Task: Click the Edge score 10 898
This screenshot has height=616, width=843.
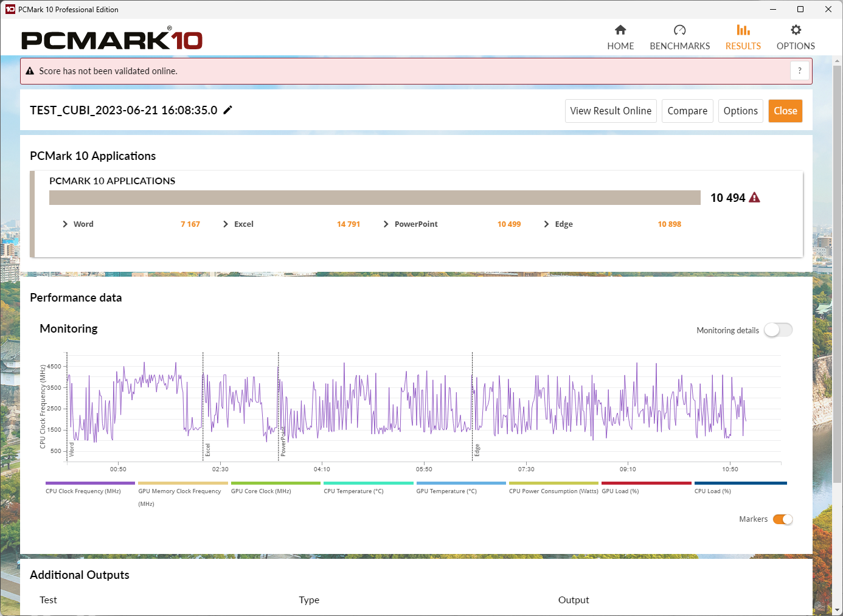Action: point(670,224)
